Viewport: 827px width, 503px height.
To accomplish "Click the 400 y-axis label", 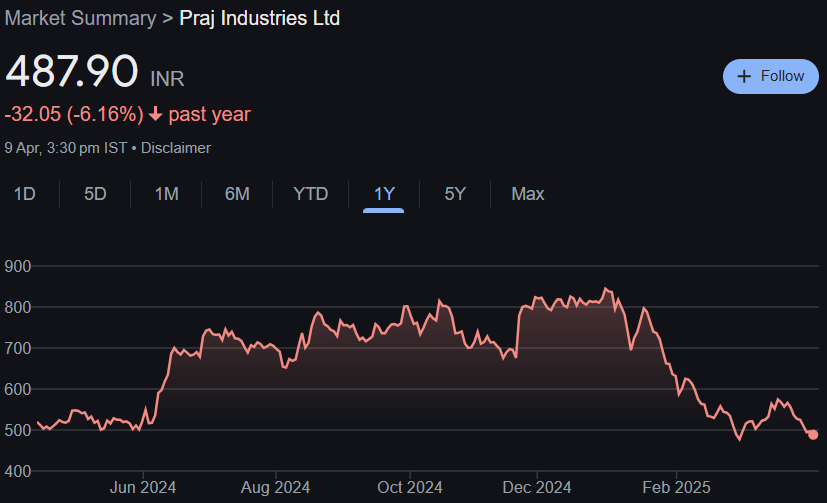I will 18,471.
